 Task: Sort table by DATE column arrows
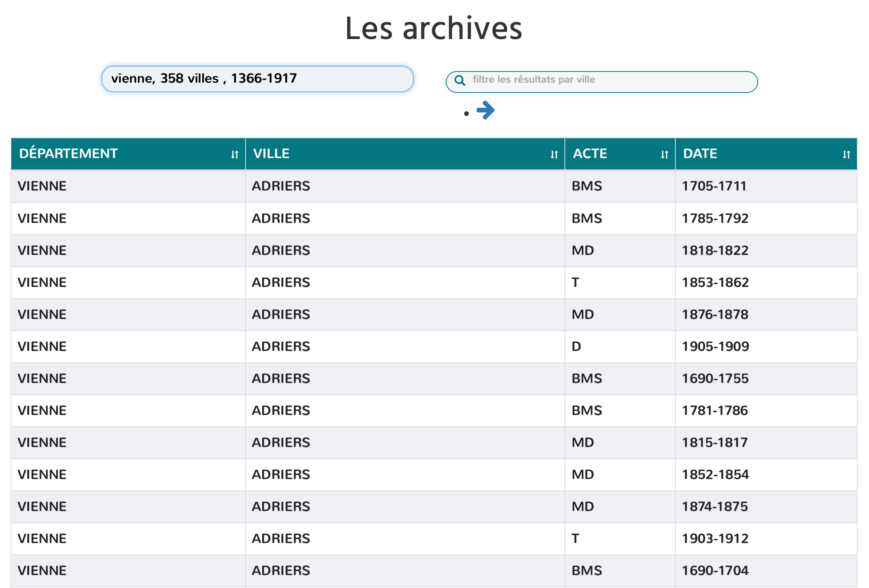[846, 155]
